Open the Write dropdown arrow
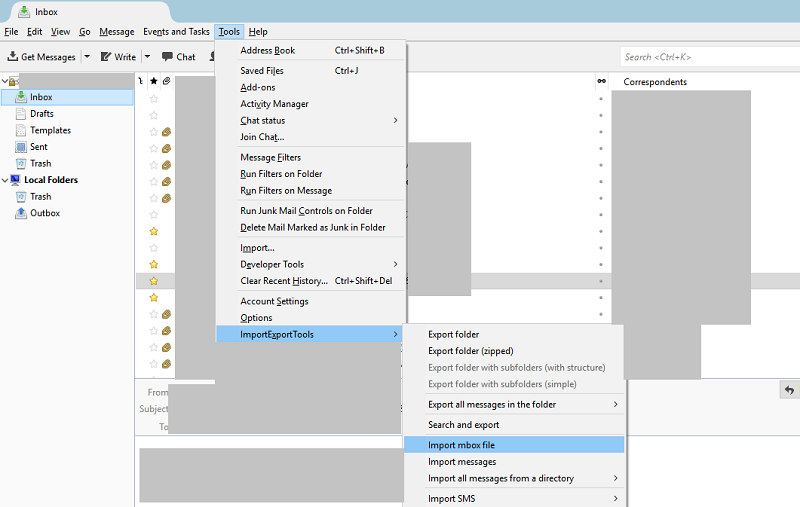Viewport: 800px width, 507px height. coord(147,57)
